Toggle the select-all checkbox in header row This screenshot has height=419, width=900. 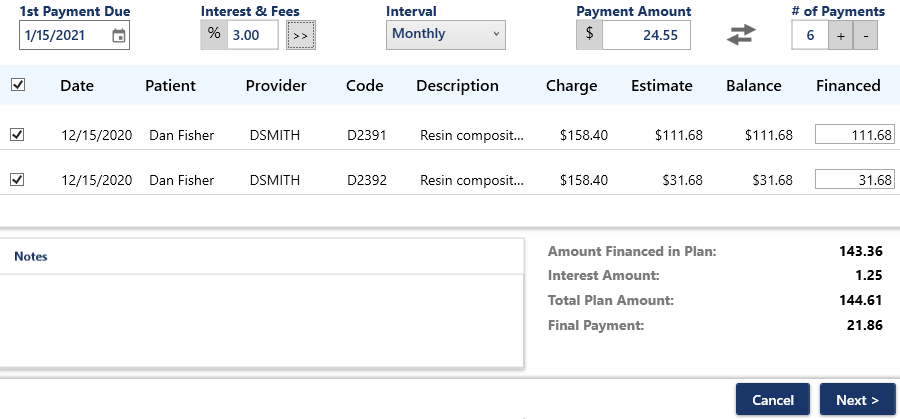17,85
